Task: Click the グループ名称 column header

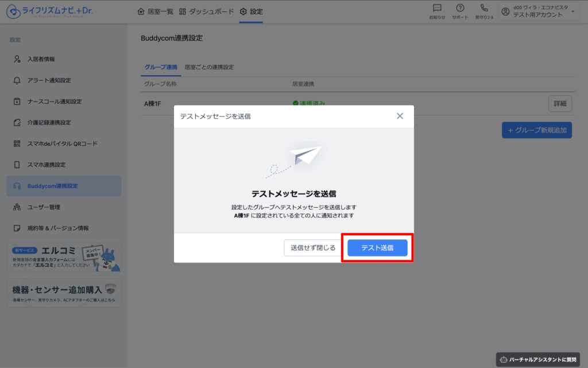Action: click(x=161, y=84)
